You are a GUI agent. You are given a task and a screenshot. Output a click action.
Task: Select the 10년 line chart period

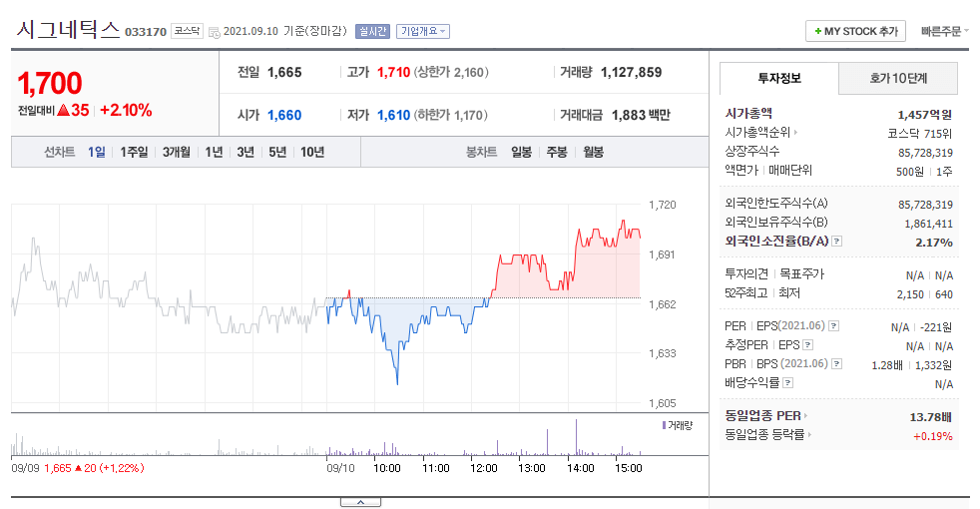(312, 152)
